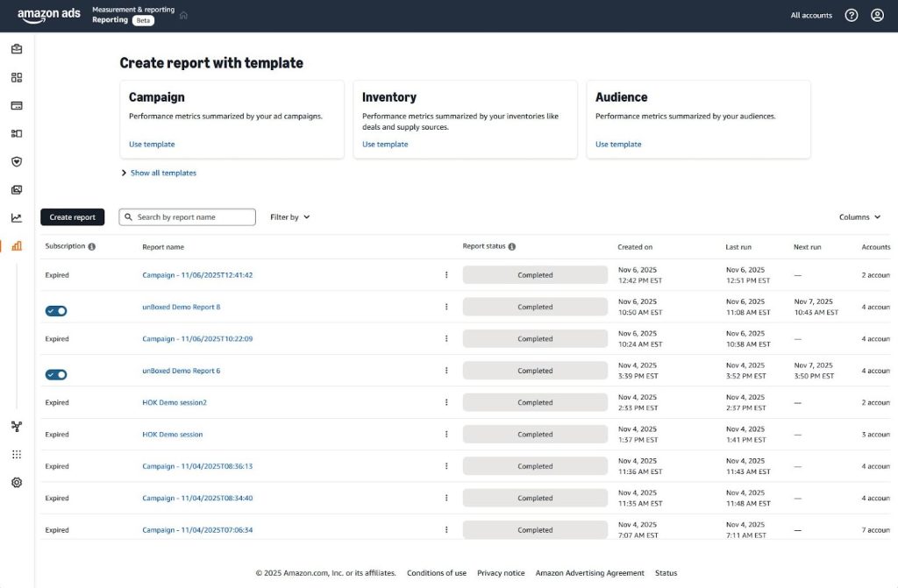Open the Columns dropdown
The height and width of the screenshot is (588, 898).
click(859, 217)
